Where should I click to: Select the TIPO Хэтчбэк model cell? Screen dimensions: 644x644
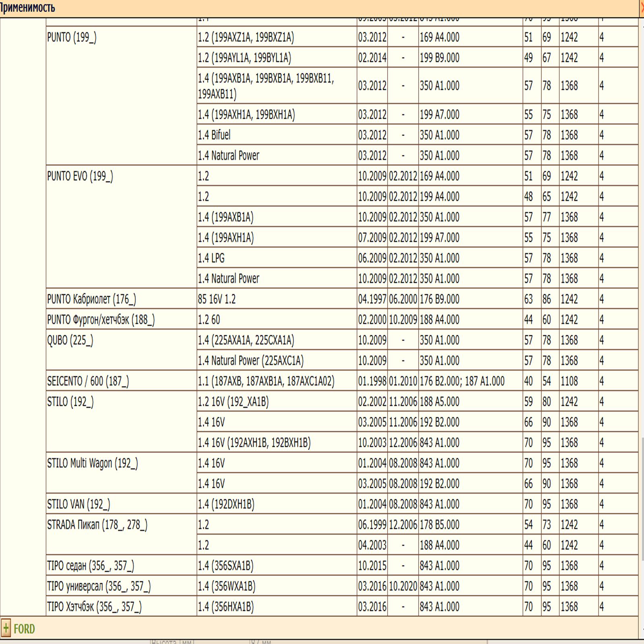(x=94, y=607)
